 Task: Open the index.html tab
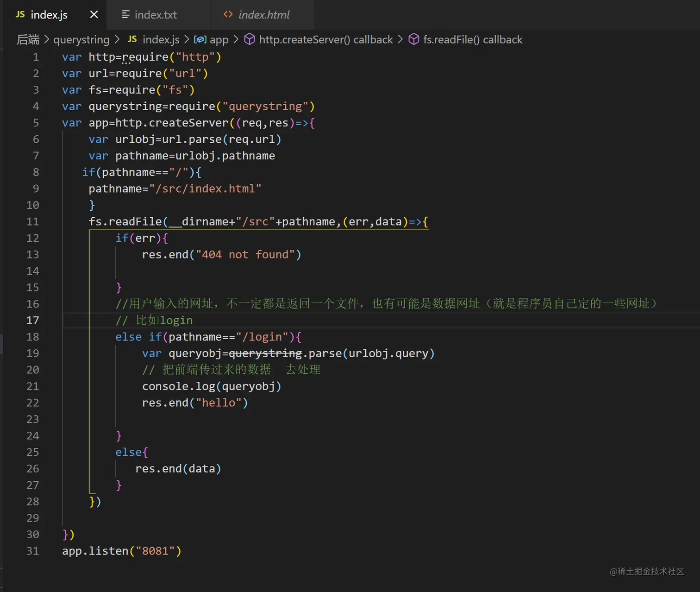[x=262, y=15]
